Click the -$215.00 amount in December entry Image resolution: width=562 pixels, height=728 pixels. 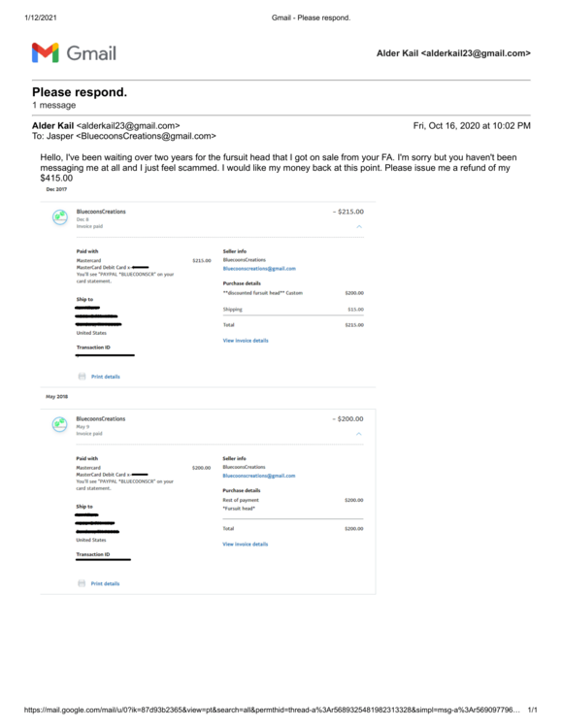pos(348,212)
